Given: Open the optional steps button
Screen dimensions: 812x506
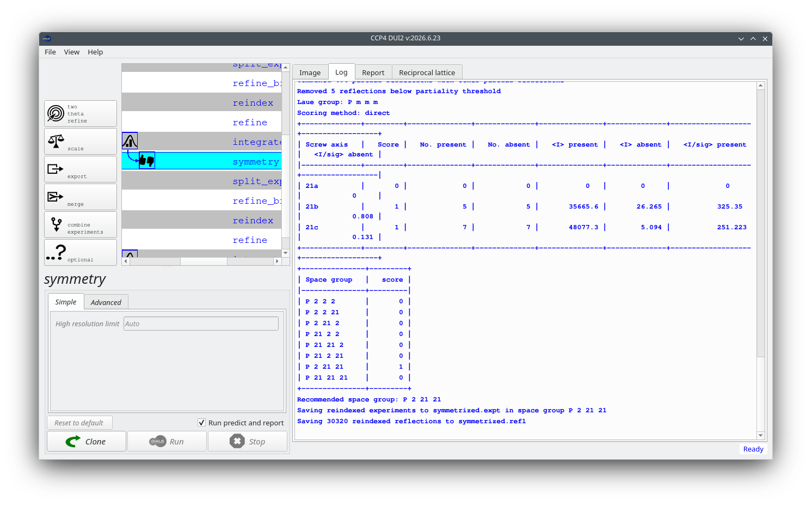Looking at the screenshot, I should (81, 253).
